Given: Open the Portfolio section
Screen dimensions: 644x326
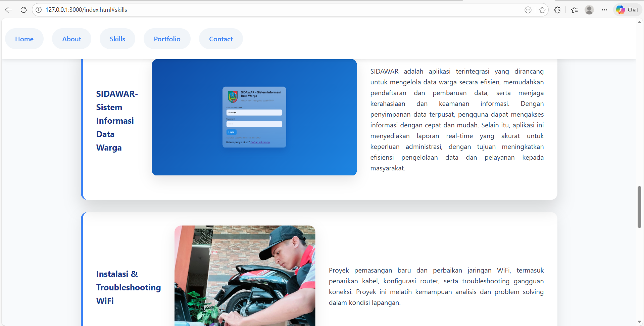Looking at the screenshot, I should point(167,39).
